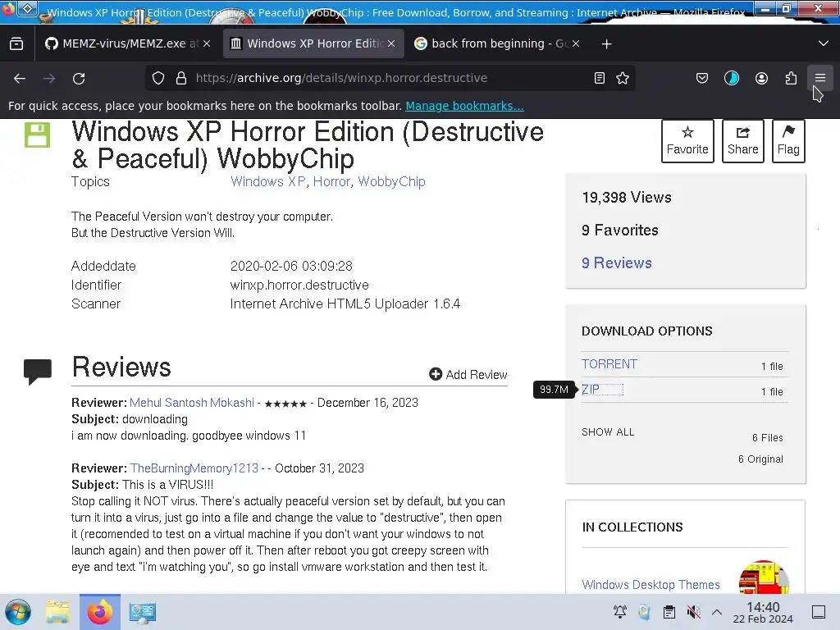Open reviewer TheBurningMemory1213 profile
This screenshot has width=840, height=630.
tap(194, 468)
